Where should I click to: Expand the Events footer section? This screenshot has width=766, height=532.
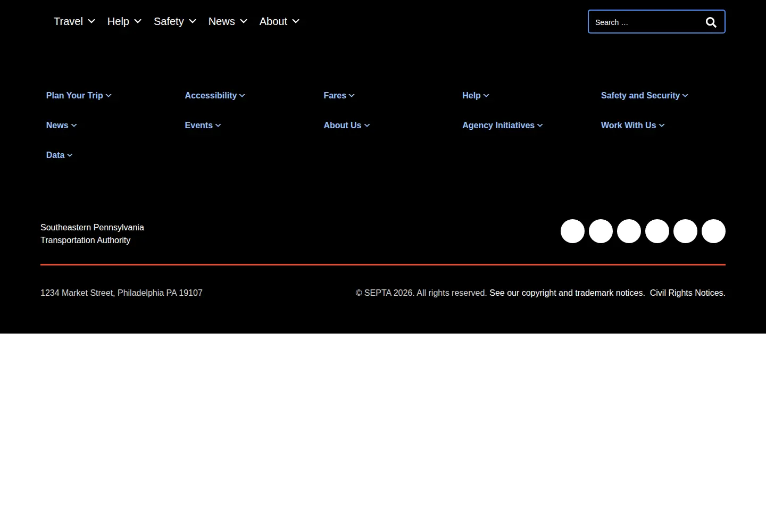click(203, 126)
